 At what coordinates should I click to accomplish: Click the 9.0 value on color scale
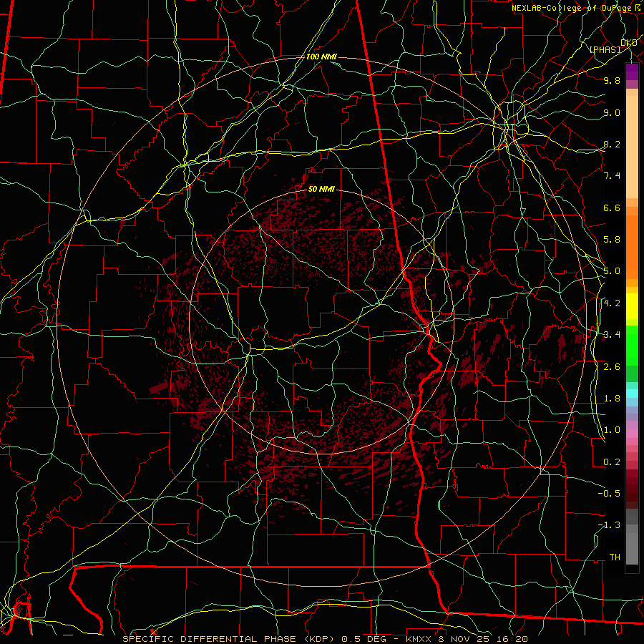click(x=612, y=113)
